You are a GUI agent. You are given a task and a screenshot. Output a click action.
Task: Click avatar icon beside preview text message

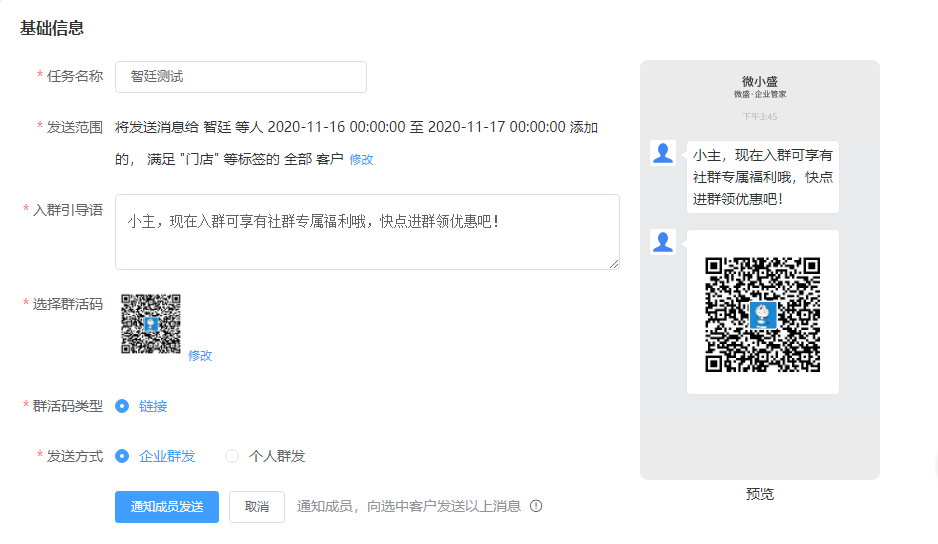click(x=663, y=153)
